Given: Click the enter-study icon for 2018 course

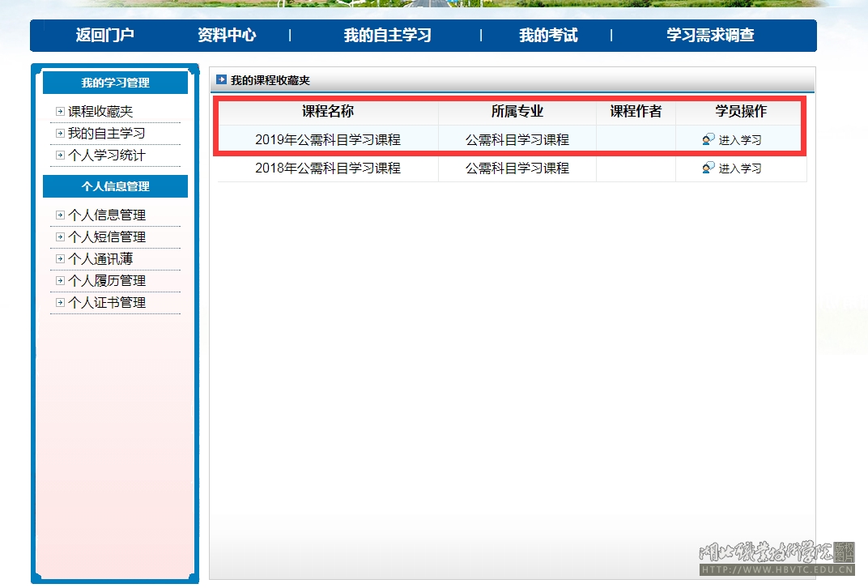Looking at the screenshot, I should [708, 168].
